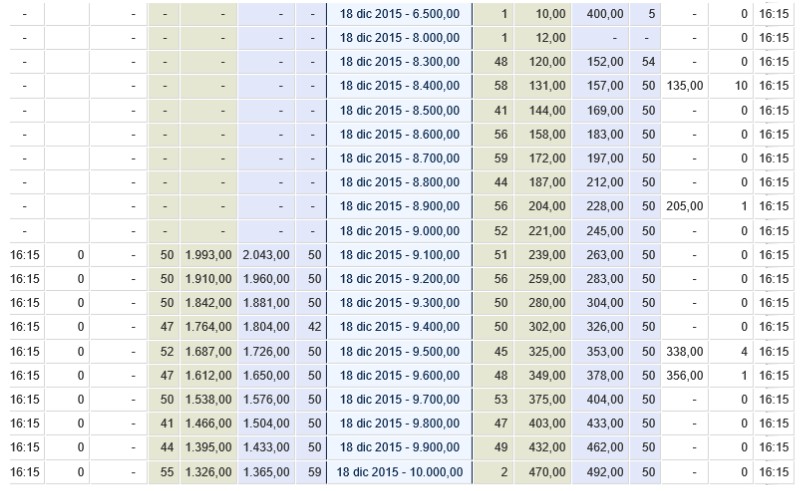Click the call bid value 1.910,00
This screenshot has height=491, width=800.
point(208,279)
